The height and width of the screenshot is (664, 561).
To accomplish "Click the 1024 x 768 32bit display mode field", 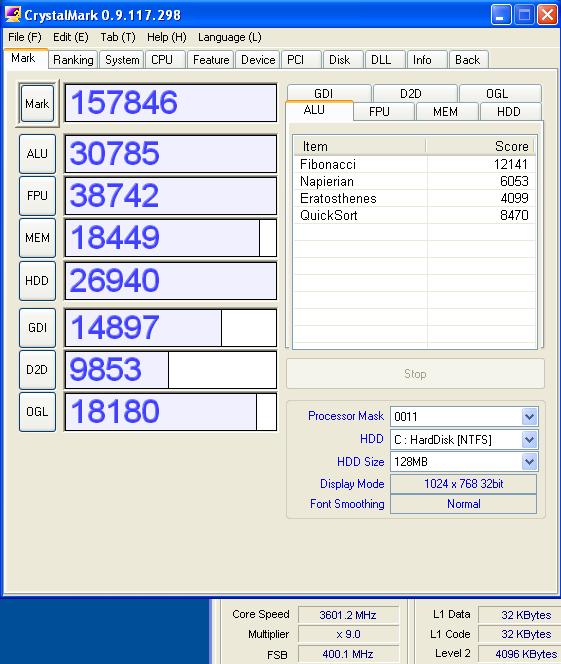I will (464, 484).
